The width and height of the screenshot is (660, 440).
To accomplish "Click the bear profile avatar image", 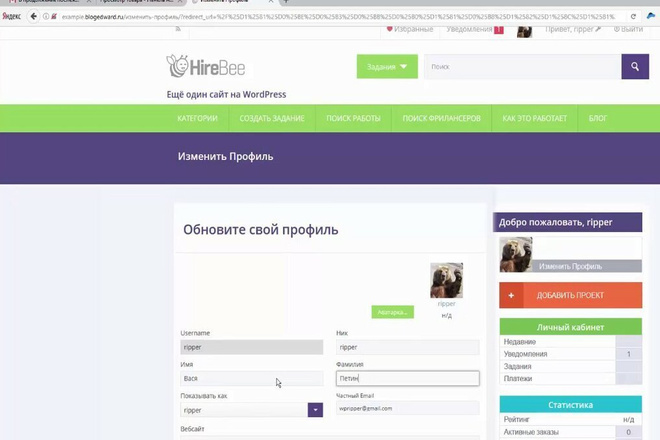I will tap(446, 280).
